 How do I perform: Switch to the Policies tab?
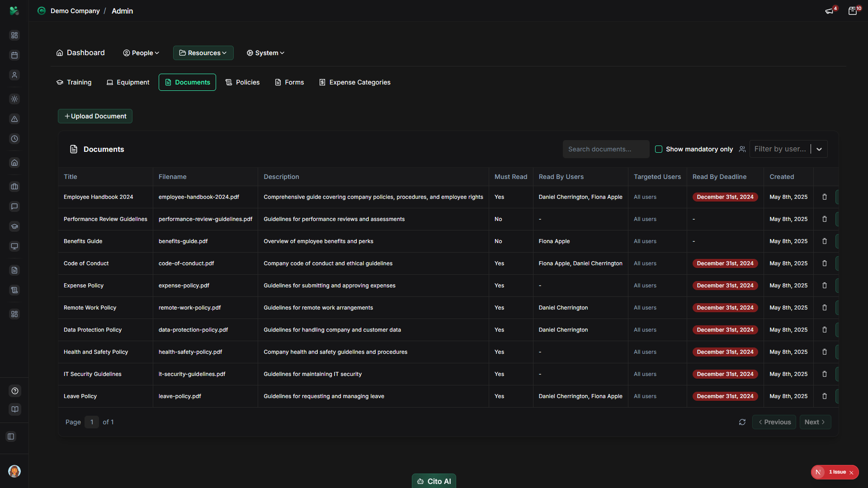pyautogui.click(x=242, y=82)
